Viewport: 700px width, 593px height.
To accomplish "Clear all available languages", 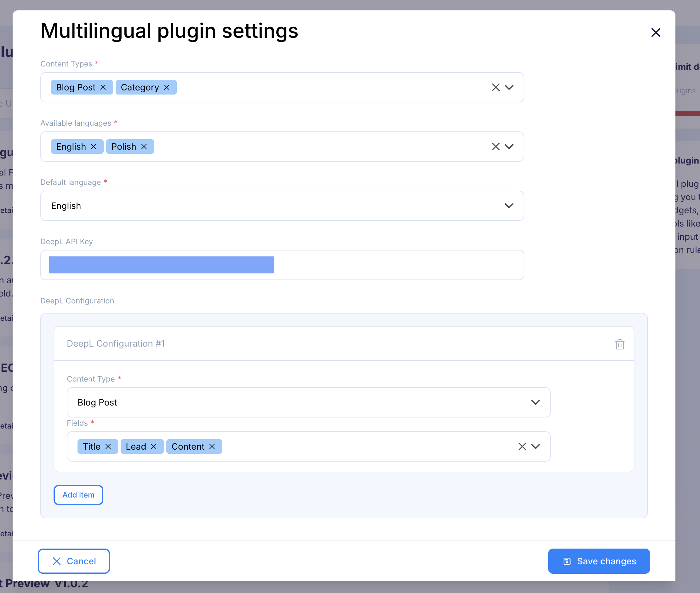I will pos(496,147).
